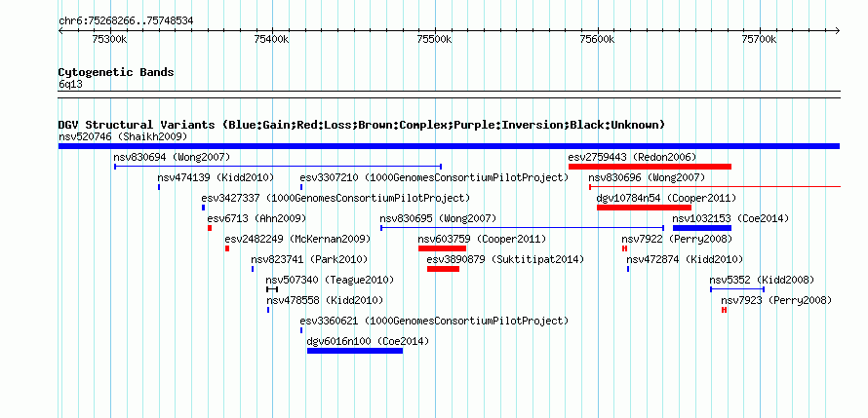Open the nsv830694 (Wong2007) label
This screenshot has height=418, width=868.
pyautogui.click(x=172, y=157)
